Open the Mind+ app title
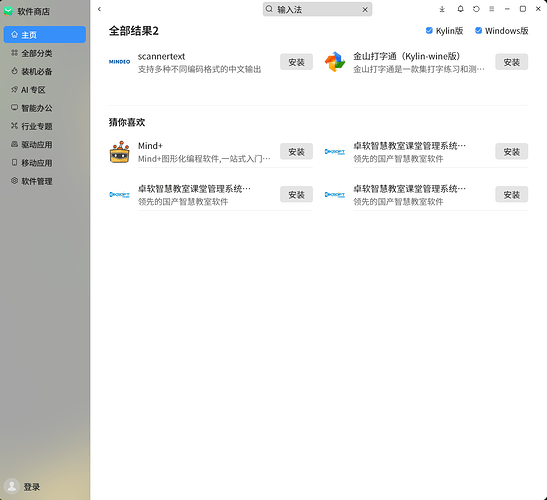The height and width of the screenshot is (500, 547). point(150,146)
